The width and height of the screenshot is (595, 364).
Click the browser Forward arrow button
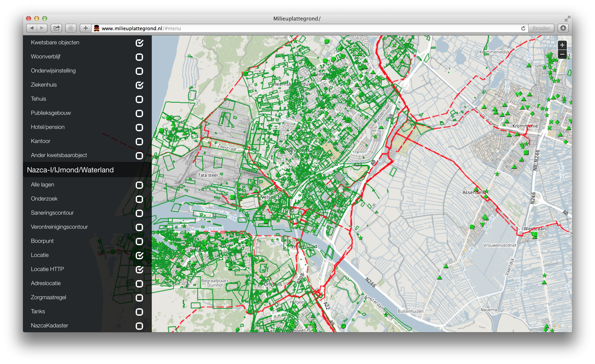pyautogui.click(x=42, y=28)
